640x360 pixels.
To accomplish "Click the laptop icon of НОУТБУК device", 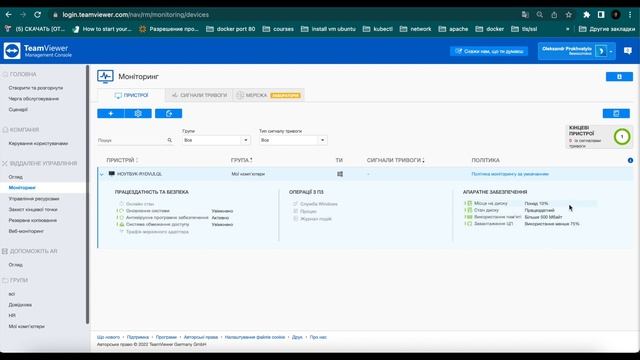I will (x=111, y=174).
